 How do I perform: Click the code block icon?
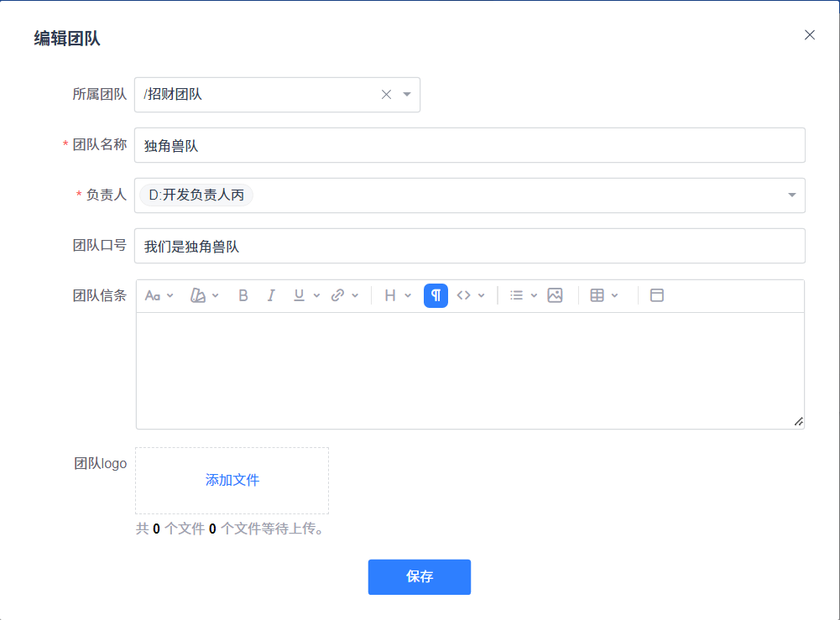(464, 295)
